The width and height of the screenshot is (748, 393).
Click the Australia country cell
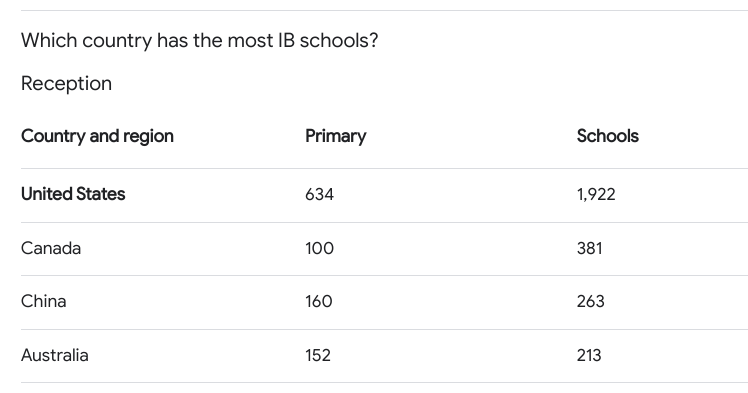[55, 355]
